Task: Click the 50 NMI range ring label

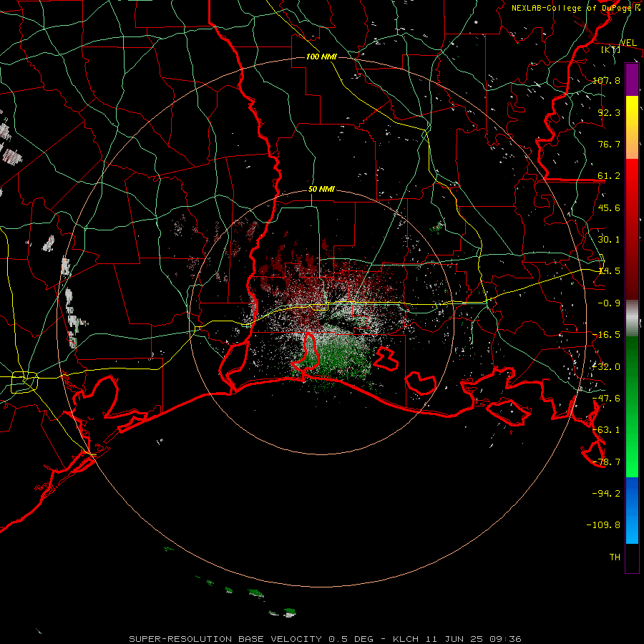Action: [321, 190]
